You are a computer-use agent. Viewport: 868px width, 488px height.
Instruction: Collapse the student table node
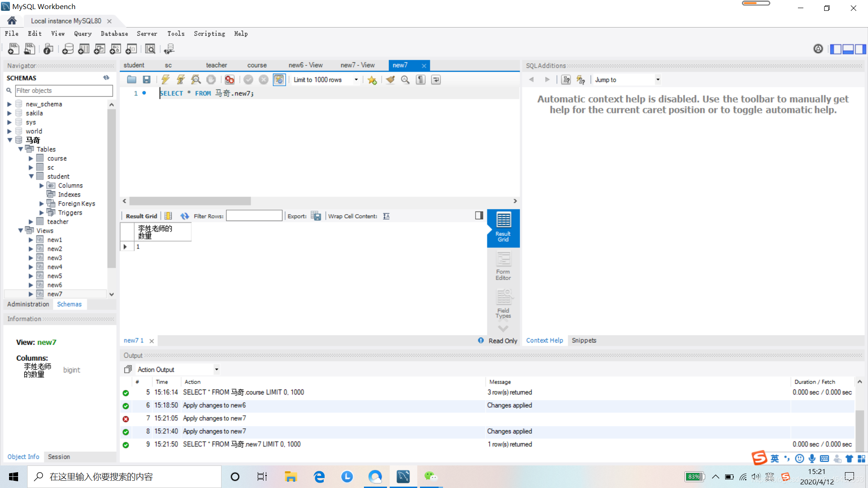click(x=31, y=176)
